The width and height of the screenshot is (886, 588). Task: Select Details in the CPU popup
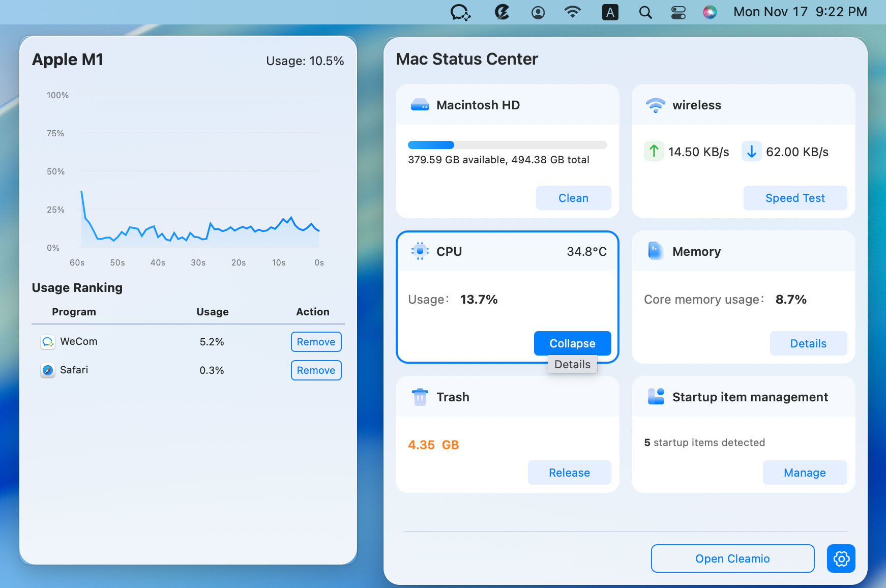(x=572, y=364)
